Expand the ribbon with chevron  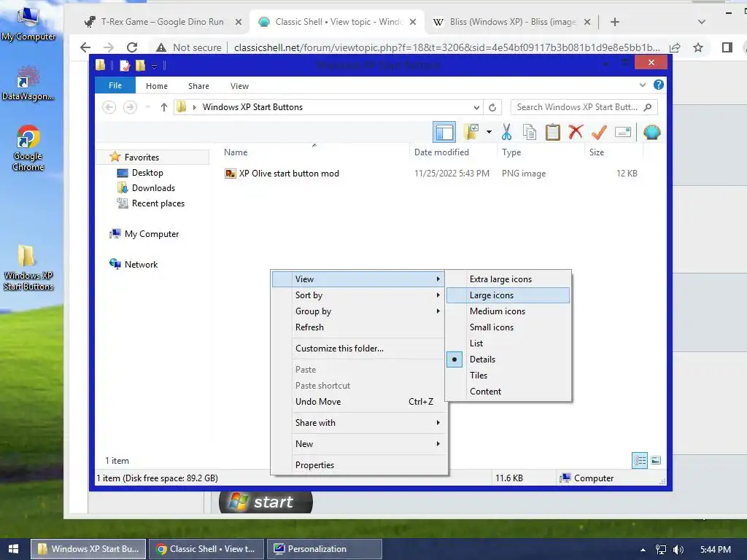click(642, 85)
